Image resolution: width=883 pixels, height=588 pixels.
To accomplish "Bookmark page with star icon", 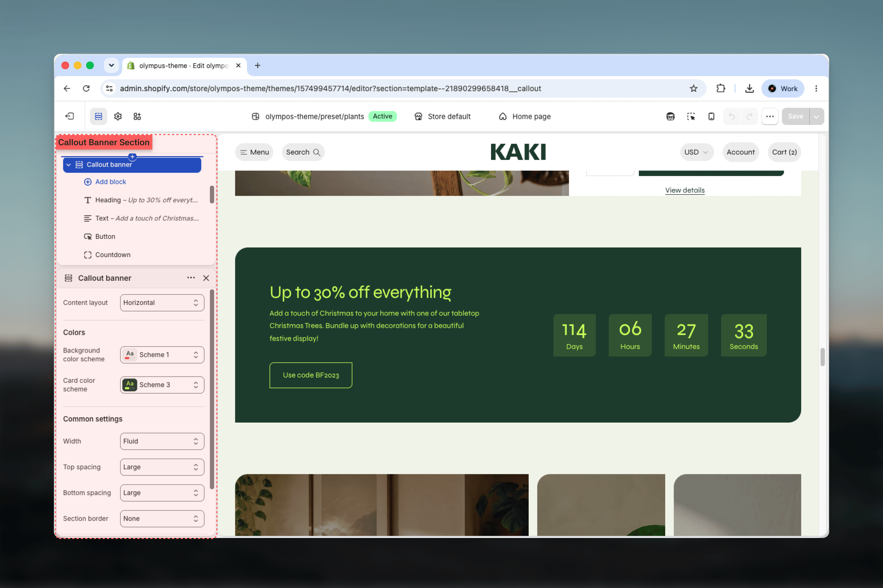I will [x=693, y=88].
